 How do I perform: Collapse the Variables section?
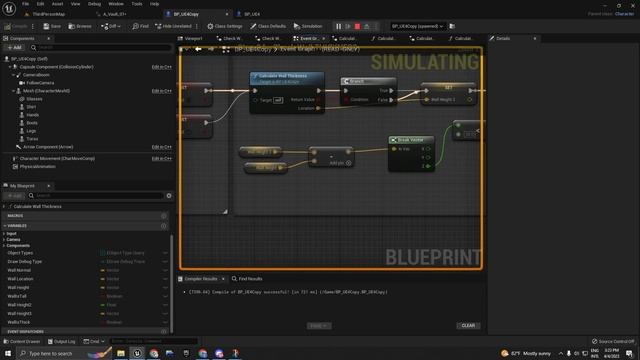(5, 226)
